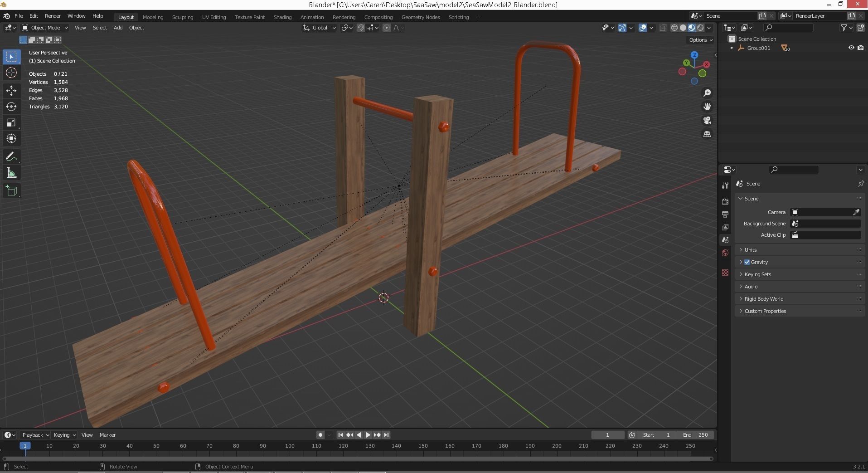Viewport: 868px width, 473px height.
Task: Toggle proportional editing
Action: point(386,28)
